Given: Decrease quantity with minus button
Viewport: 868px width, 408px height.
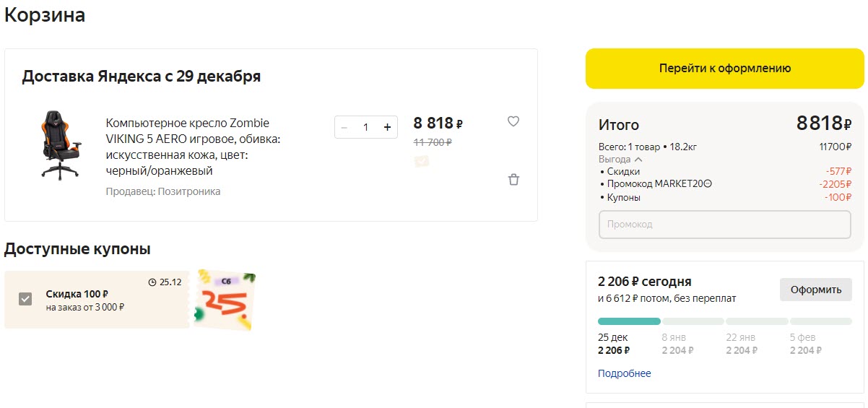Looking at the screenshot, I should tap(344, 127).
